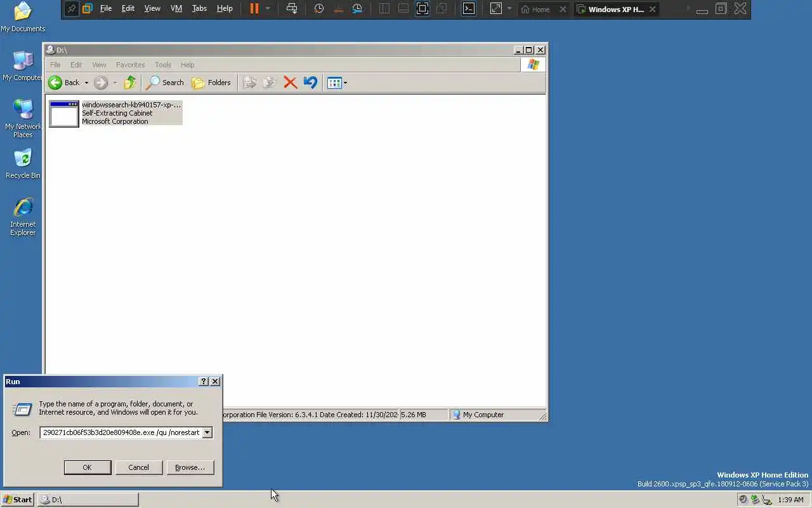
Task: Open the My Documents desktop icon
Action: point(23,17)
